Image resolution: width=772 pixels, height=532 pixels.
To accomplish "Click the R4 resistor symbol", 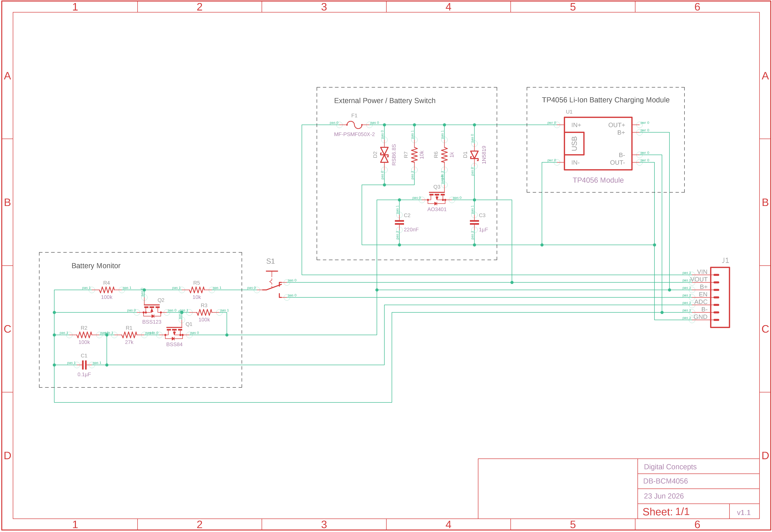I will coord(107,290).
